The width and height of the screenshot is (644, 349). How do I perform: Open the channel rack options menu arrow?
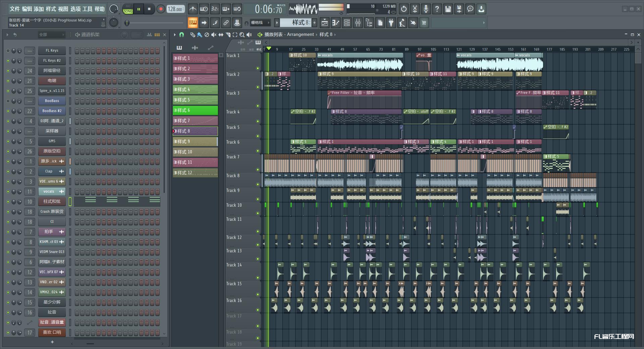tap(7, 35)
